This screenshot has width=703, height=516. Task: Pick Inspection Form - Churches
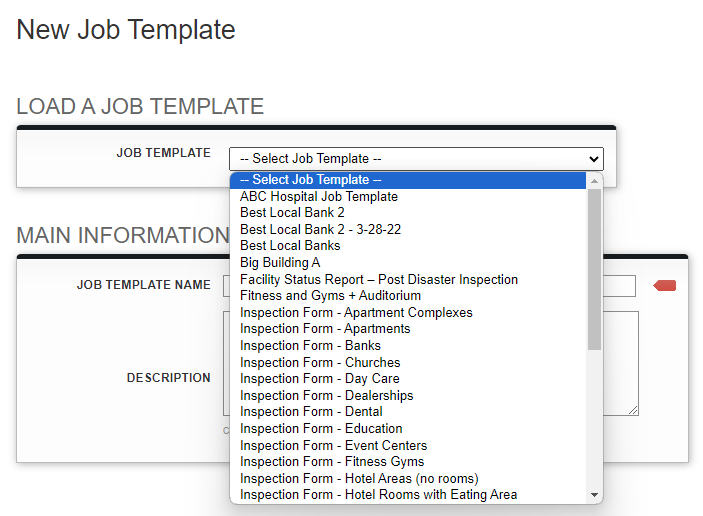pos(408,362)
